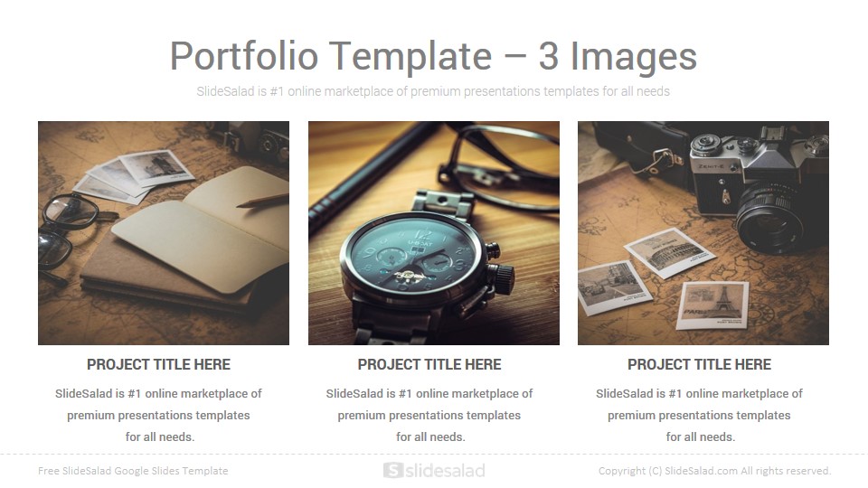868x488 pixels.
Task: Click the Eiffel Tower polaroid in camera image
Action: [713, 305]
